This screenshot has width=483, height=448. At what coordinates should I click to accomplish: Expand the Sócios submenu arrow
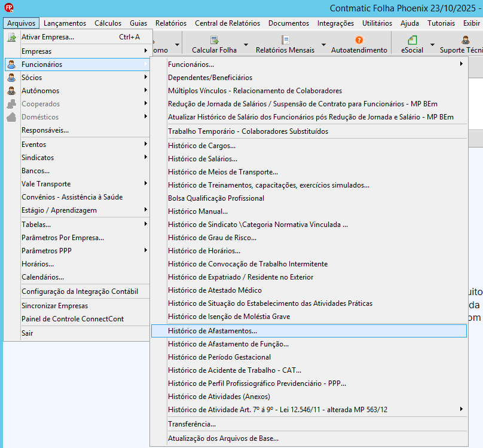145,77
